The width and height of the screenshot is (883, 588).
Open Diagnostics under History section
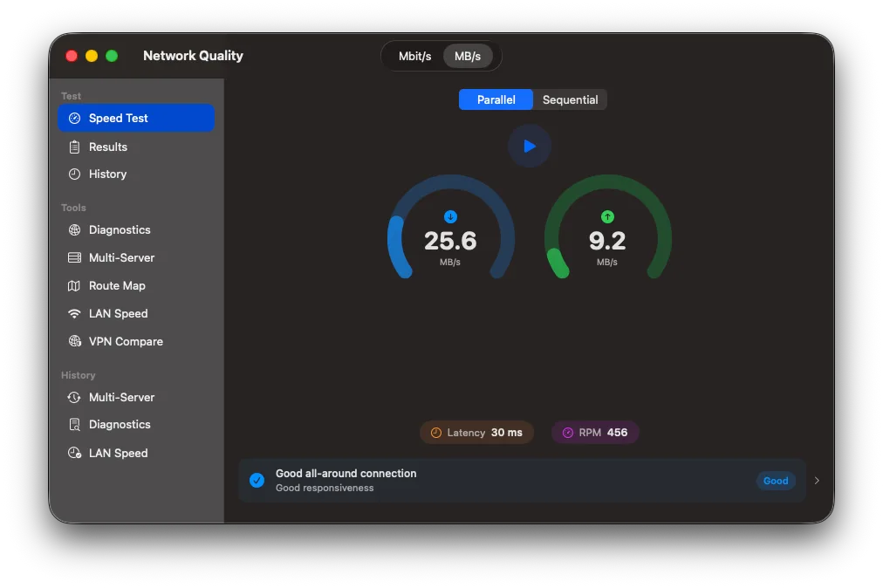136,425
